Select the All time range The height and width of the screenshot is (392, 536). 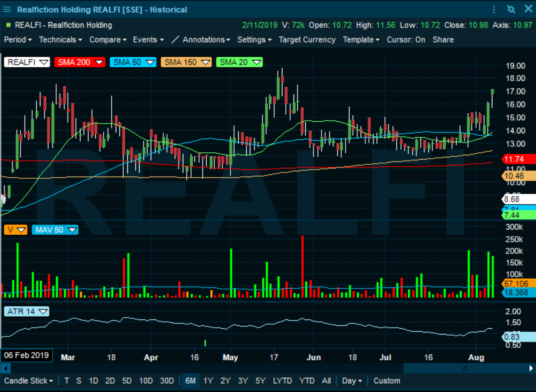[x=327, y=381]
